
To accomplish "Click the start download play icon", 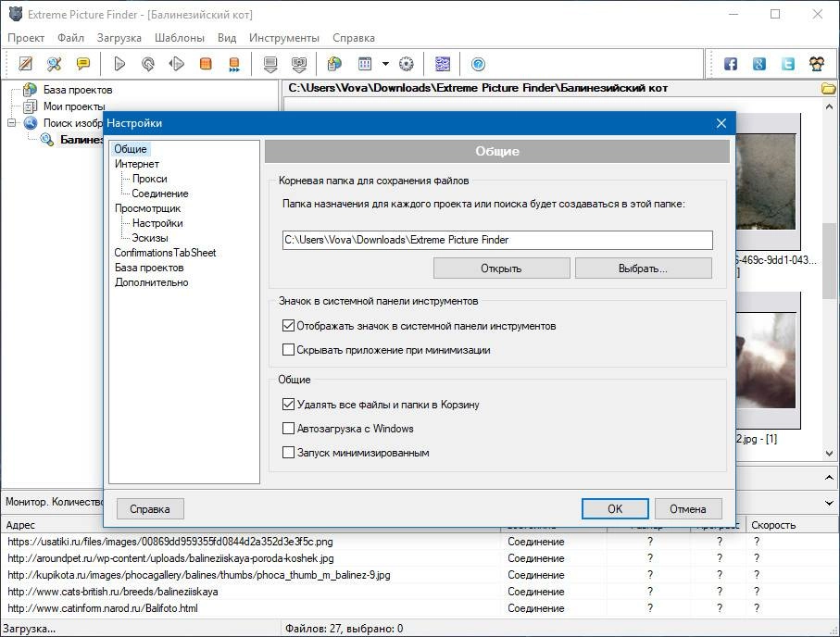I will (x=119, y=64).
